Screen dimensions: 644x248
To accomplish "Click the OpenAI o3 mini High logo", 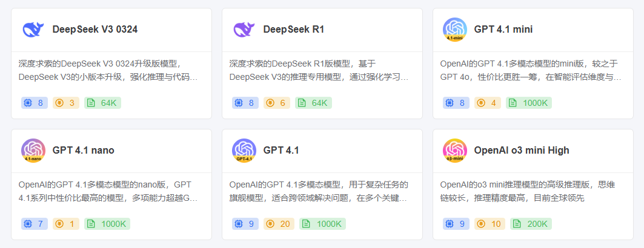I will pos(455,151).
